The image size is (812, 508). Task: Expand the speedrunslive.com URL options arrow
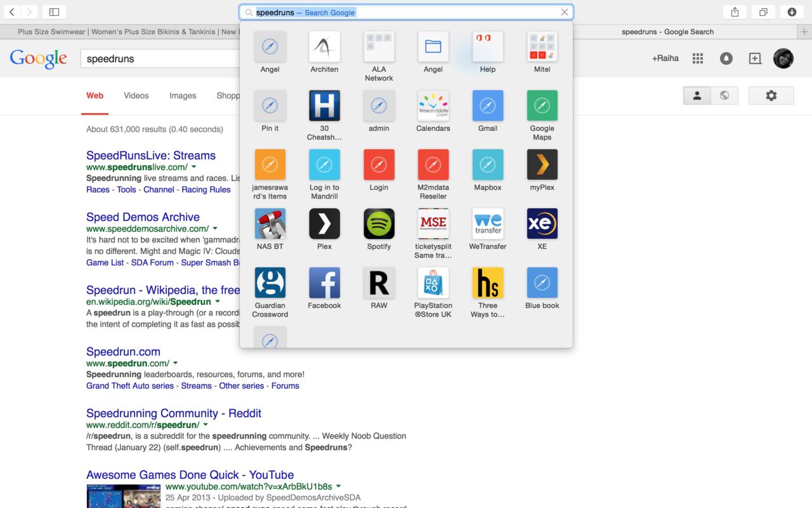pos(195,168)
